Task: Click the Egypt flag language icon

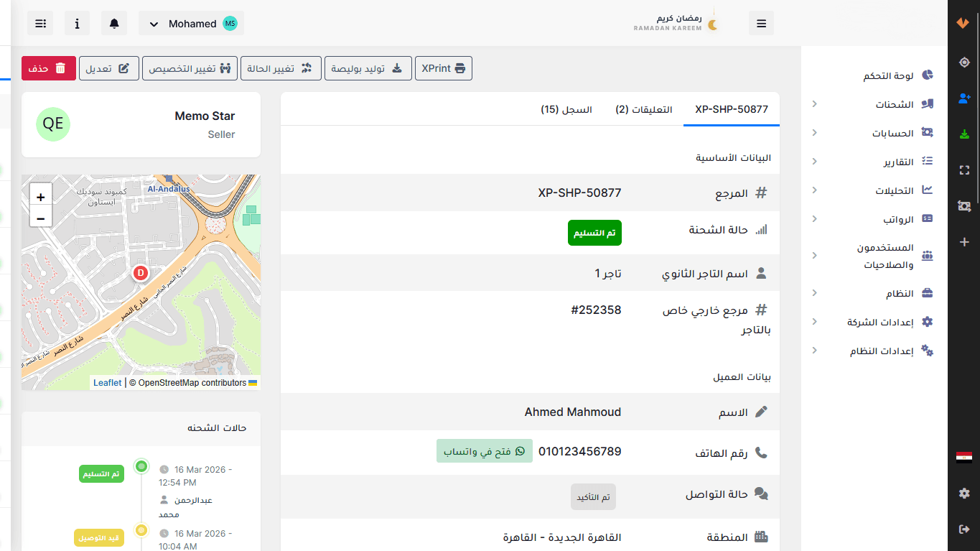Action: (963, 457)
